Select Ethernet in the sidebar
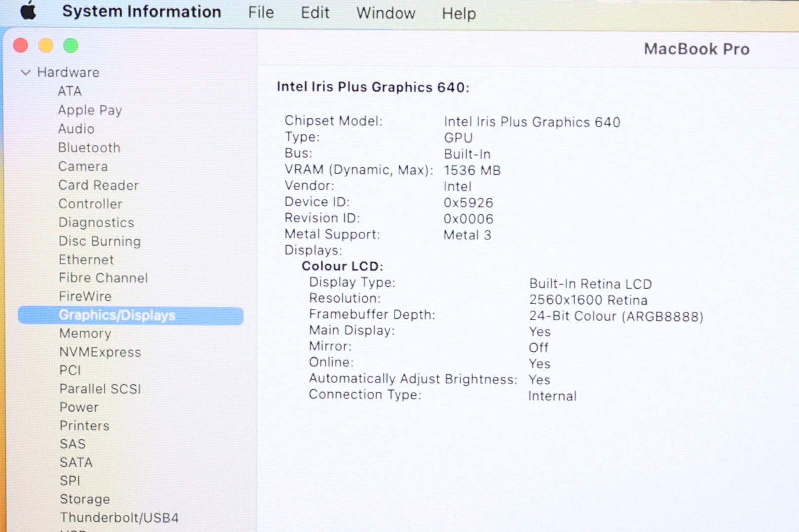799x532 pixels. click(86, 260)
